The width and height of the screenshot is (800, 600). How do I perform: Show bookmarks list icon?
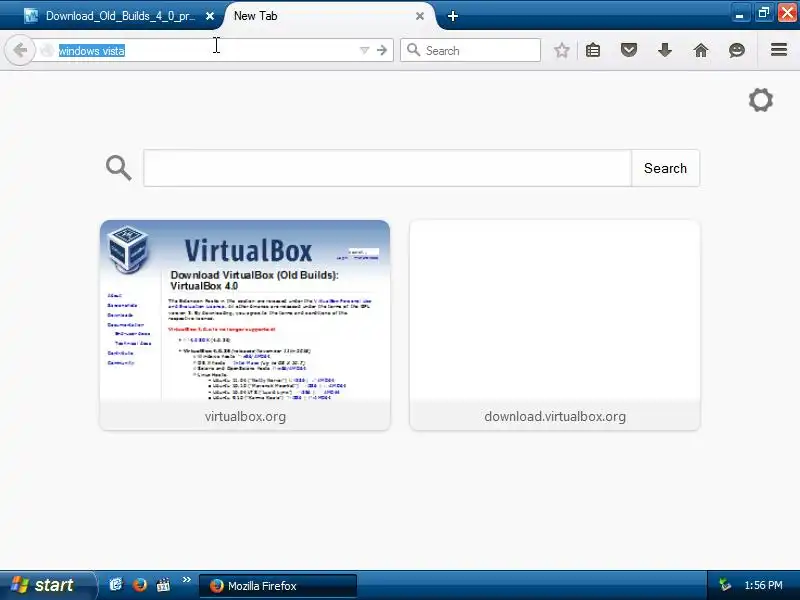593,50
